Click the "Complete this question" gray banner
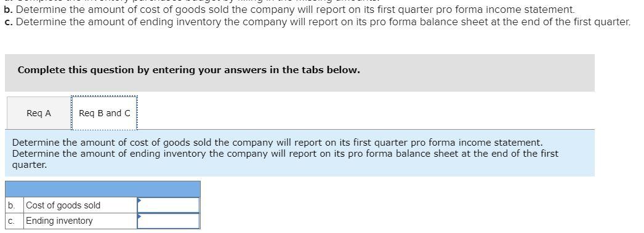 point(299,73)
